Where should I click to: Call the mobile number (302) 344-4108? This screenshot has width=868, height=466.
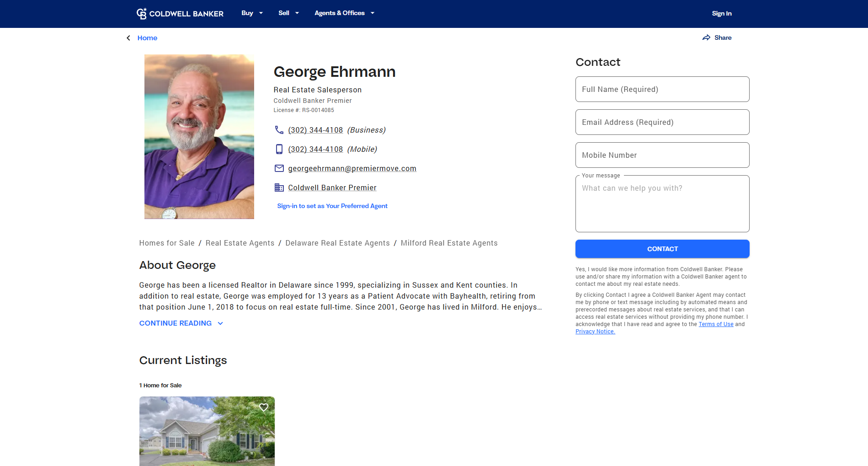pos(315,149)
